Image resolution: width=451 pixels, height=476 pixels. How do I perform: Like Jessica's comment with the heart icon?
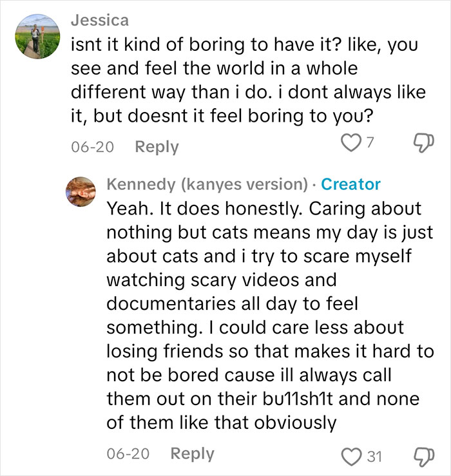point(350,143)
